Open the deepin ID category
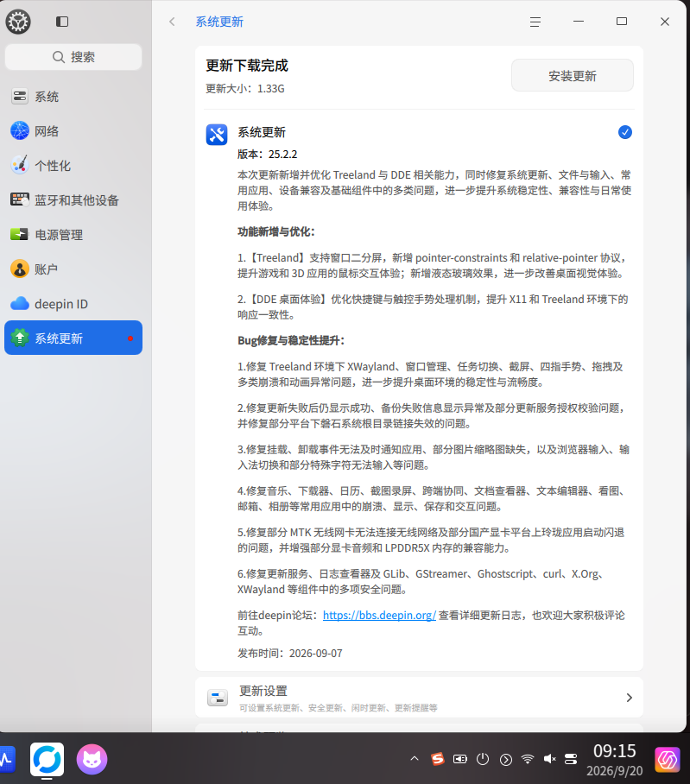 click(73, 304)
